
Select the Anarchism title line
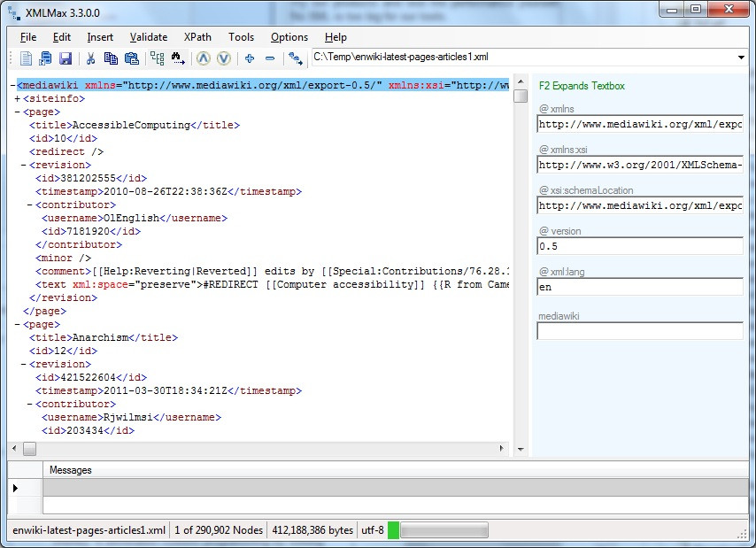[104, 338]
